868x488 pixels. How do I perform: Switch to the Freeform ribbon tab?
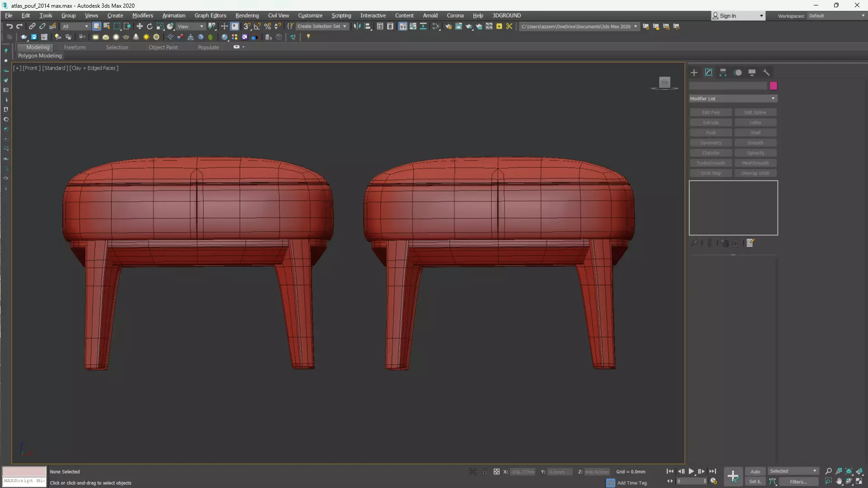75,47
